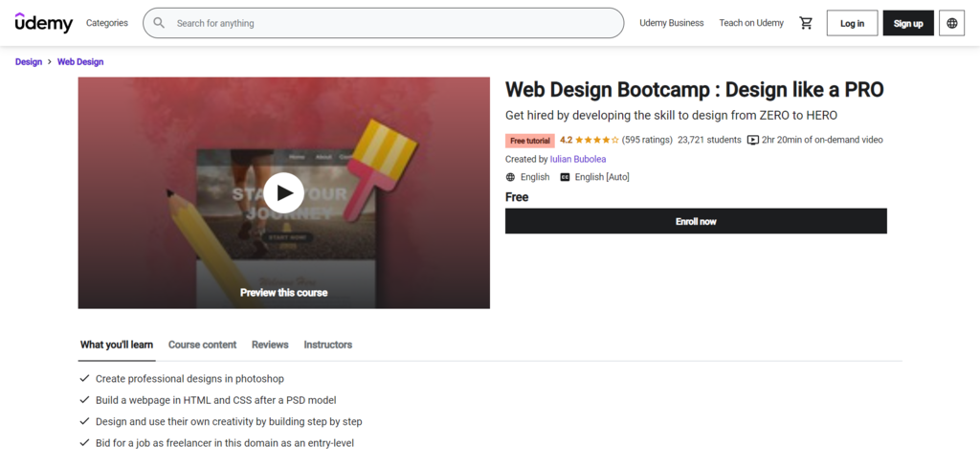Image resolution: width=980 pixels, height=468 pixels.
Task: Click the closed captions icon
Action: point(565,177)
